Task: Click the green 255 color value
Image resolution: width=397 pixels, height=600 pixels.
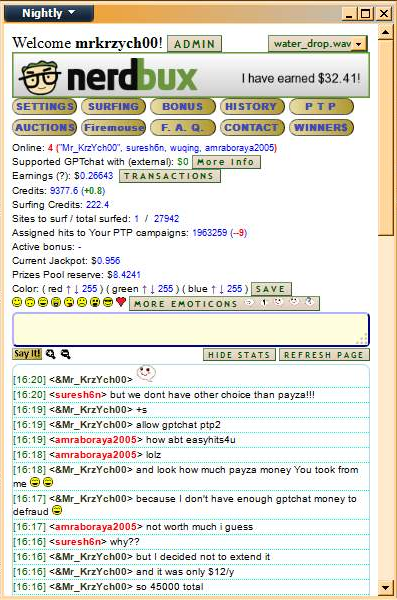Action: (165, 289)
